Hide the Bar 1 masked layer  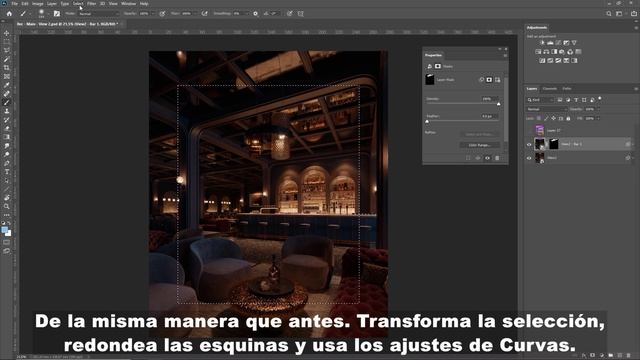pos(529,144)
